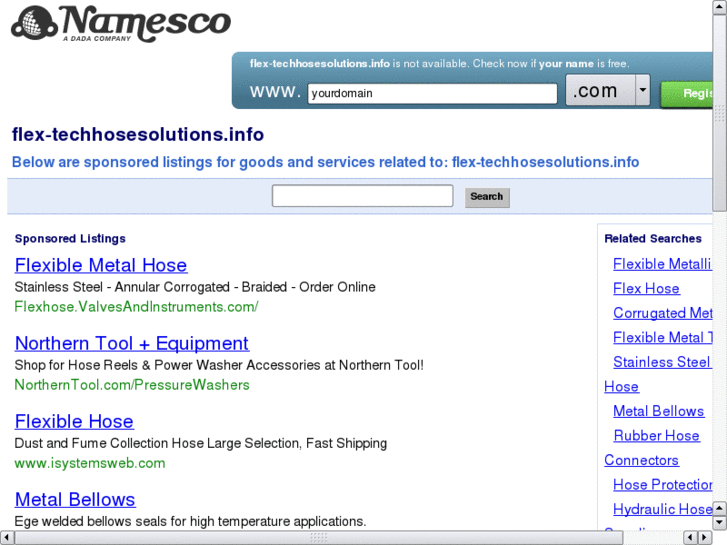Click the horizontal scrollbar thumb
The width and height of the screenshot is (727, 545).
coord(318,538)
